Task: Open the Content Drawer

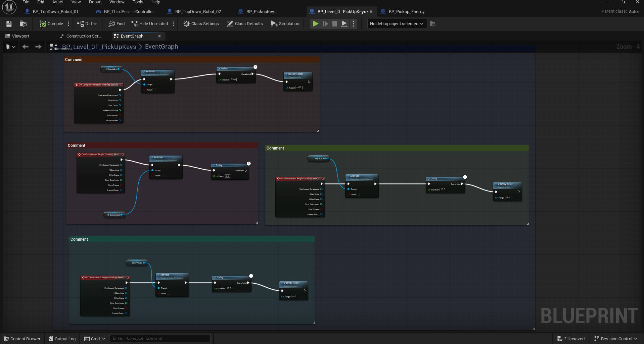Action: pyautogui.click(x=22, y=339)
